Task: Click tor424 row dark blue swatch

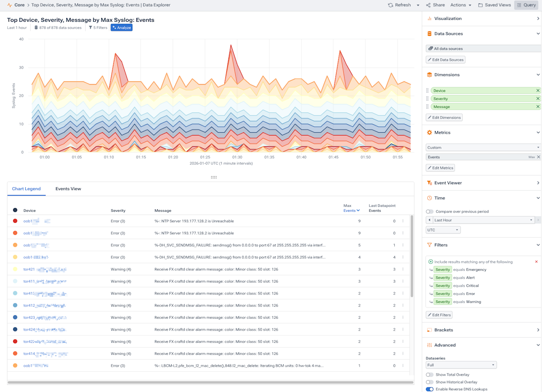Action: point(15,330)
